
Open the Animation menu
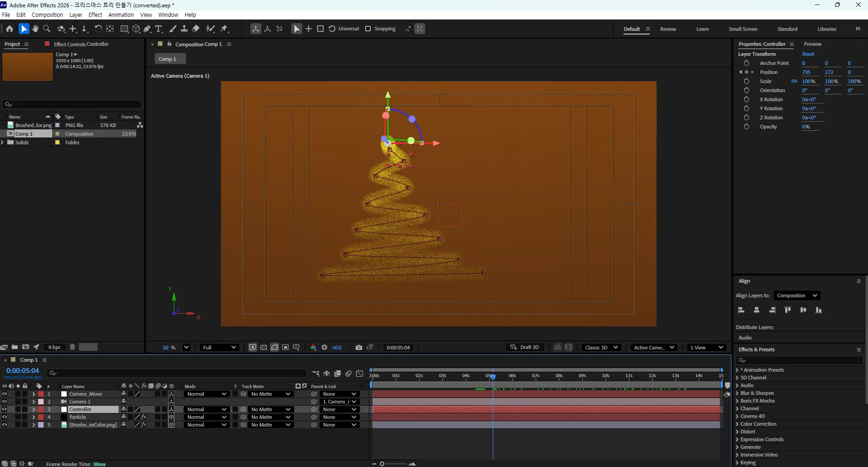click(x=121, y=15)
